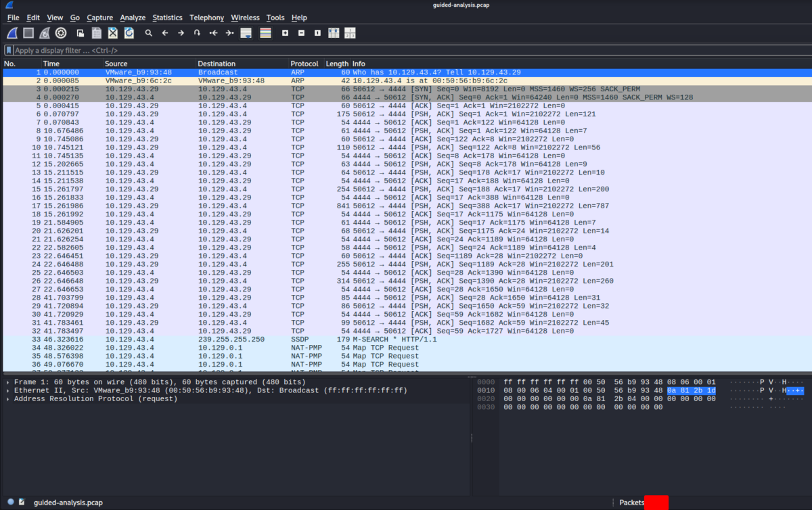
Task: Click the find packet magnifier icon
Action: pos(148,32)
